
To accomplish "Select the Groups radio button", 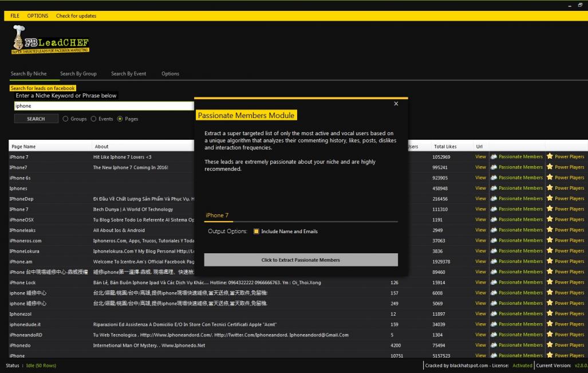I will point(65,119).
